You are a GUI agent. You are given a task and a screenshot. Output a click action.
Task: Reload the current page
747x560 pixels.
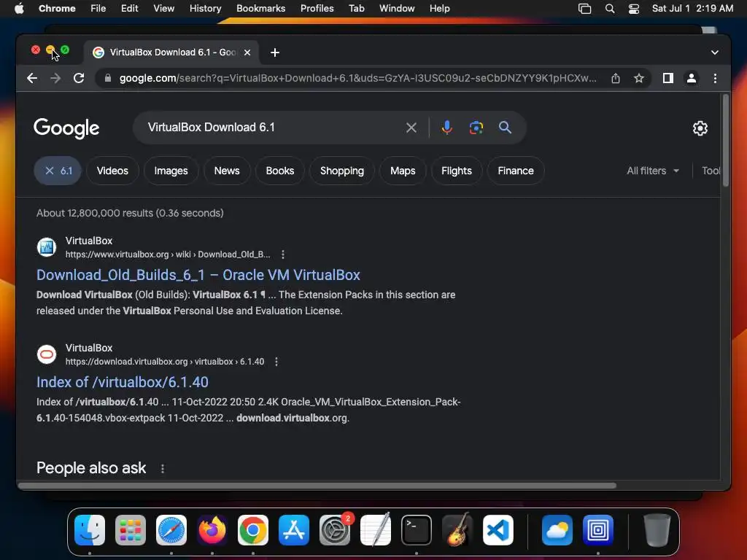coord(79,78)
